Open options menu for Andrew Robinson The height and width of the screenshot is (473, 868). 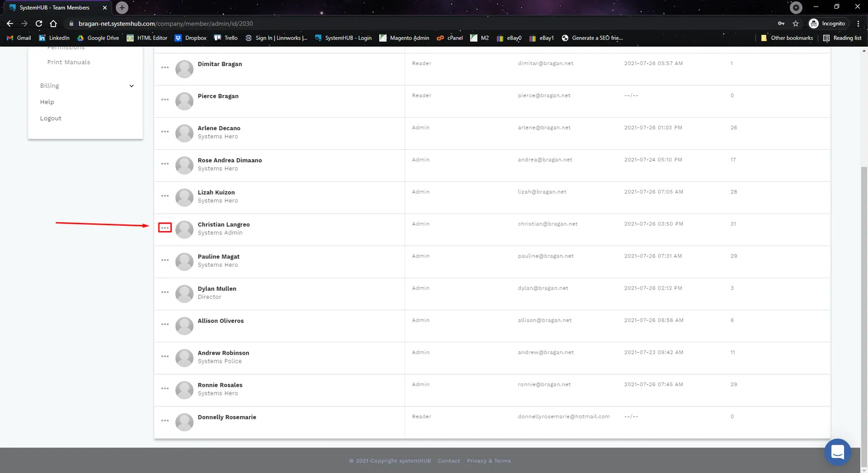pyautogui.click(x=165, y=356)
